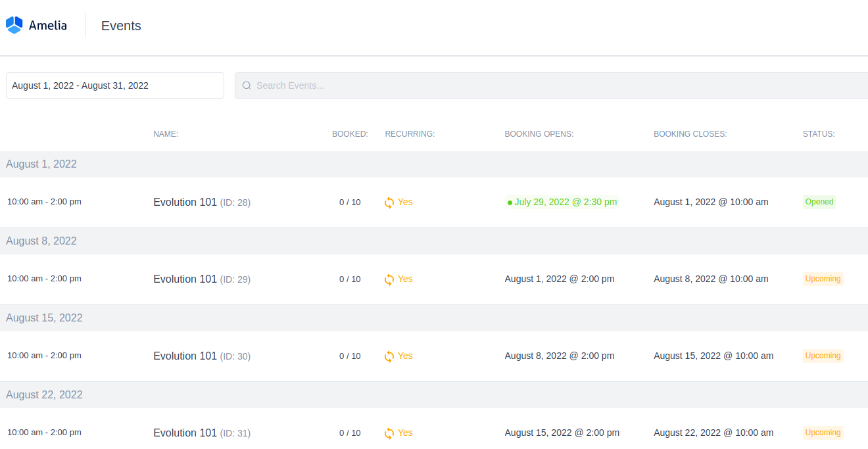Click the Amelia brand name text

47,26
